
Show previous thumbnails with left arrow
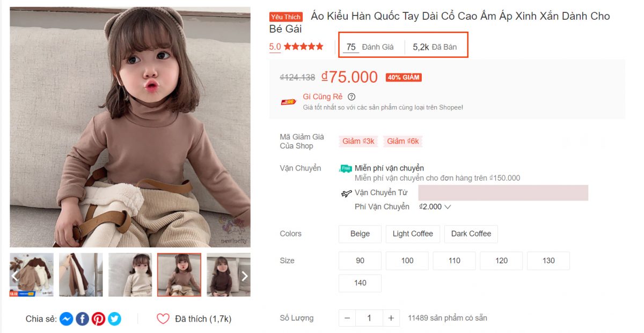[16, 276]
